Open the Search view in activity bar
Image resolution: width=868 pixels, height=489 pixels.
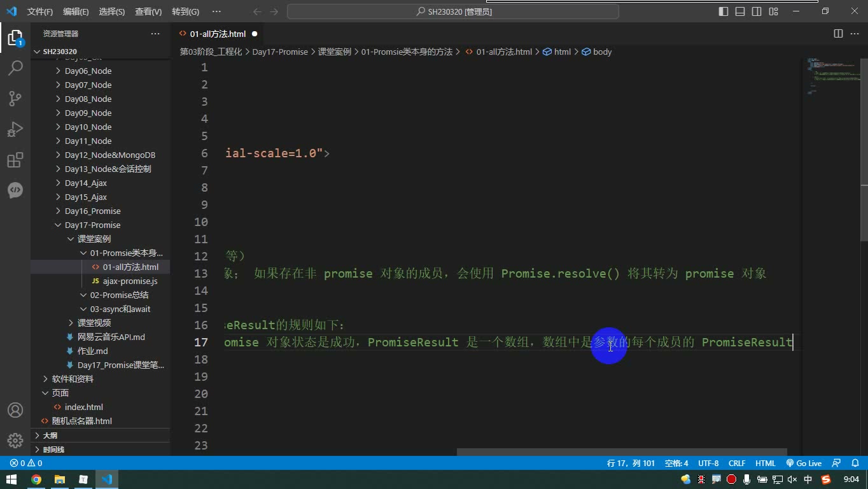tap(15, 67)
